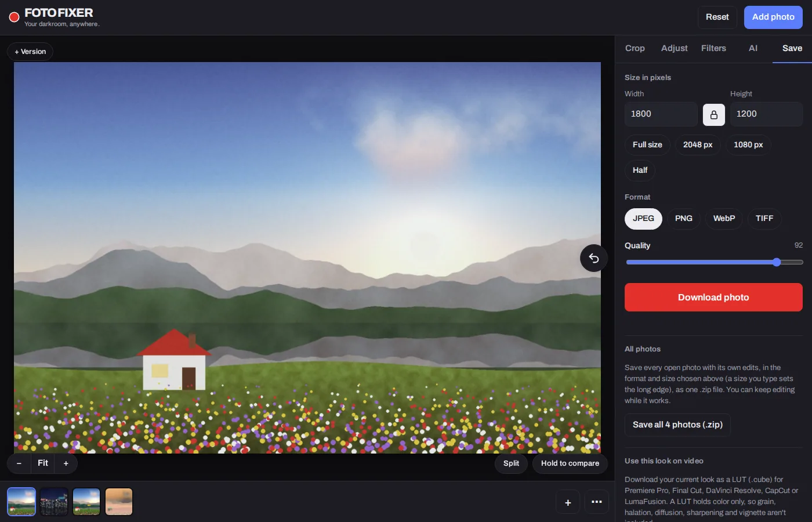Click the 'All photos' heading
This screenshot has height=522, width=812.
[643, 349]
